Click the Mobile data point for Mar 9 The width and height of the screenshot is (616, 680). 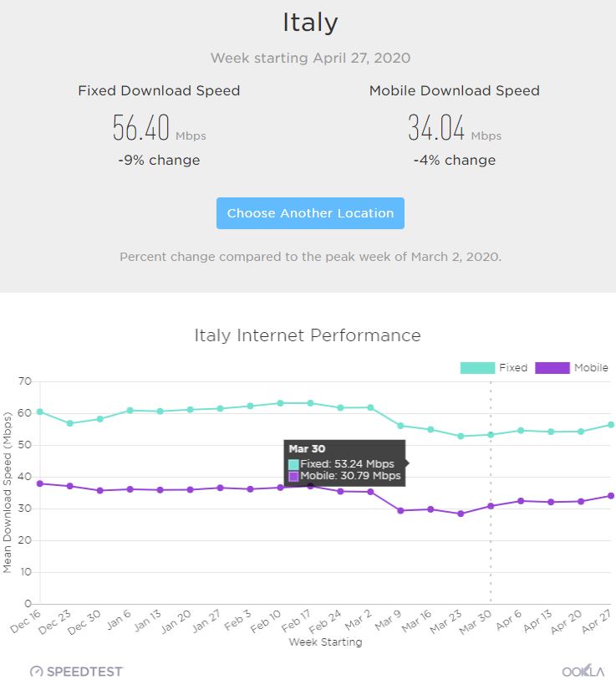click(x=400, y=510)
